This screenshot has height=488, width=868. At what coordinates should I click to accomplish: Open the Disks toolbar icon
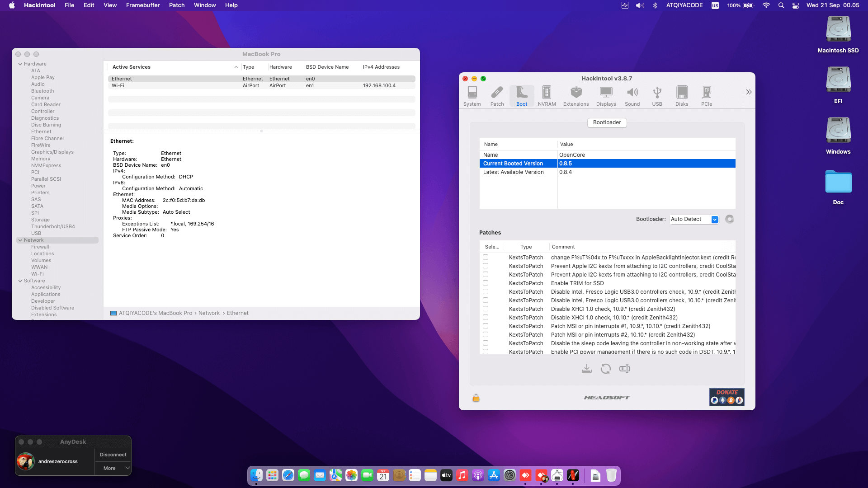(682, 96)
